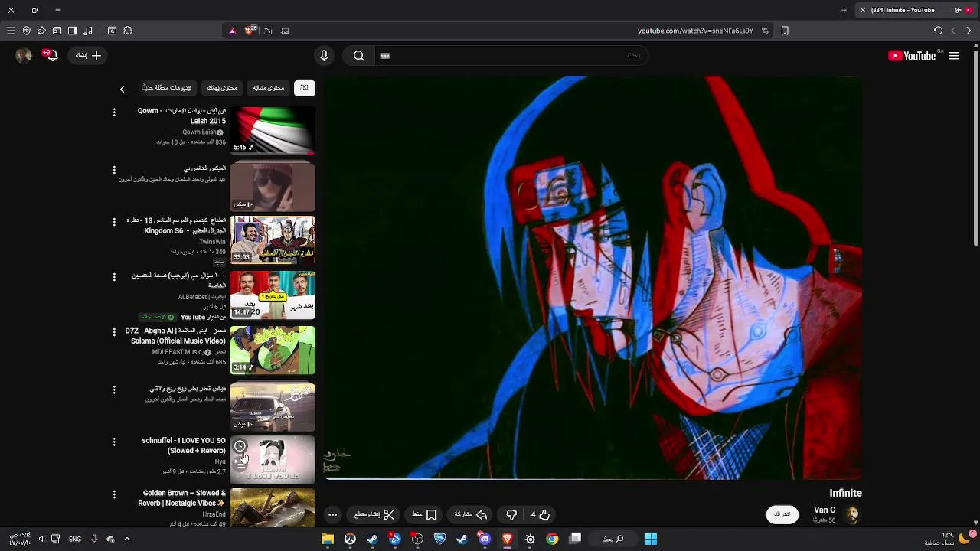Open options menu for schnuffel video

pyautogui.click(x=114, y=442)
